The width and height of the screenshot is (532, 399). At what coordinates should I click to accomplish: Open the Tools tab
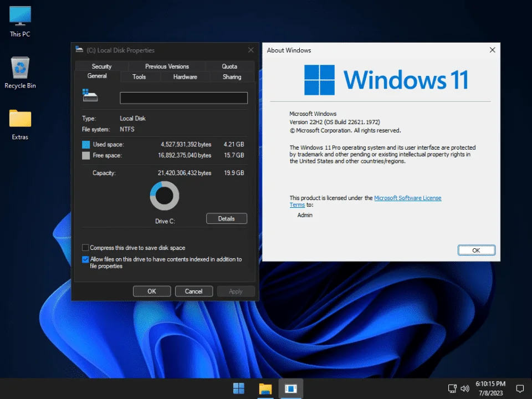(139, 76)
